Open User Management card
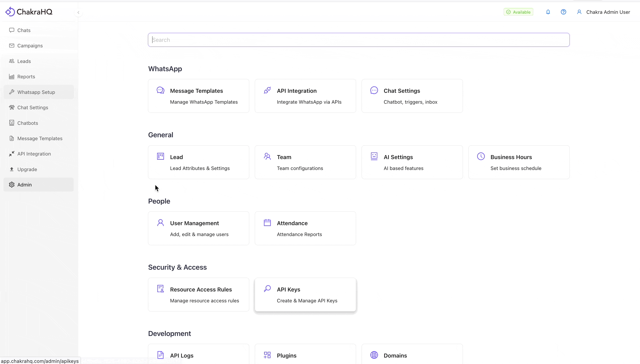This screenshot has height=364, width=640. [198, 228]
